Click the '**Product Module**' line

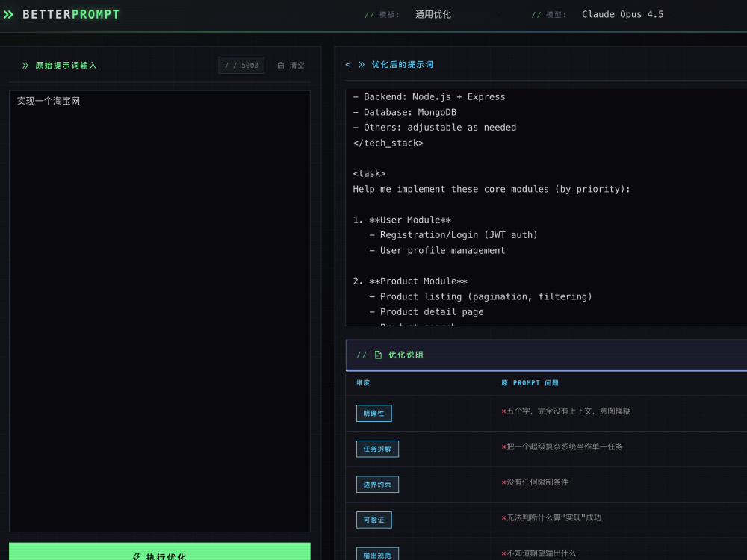pos(410,281)
